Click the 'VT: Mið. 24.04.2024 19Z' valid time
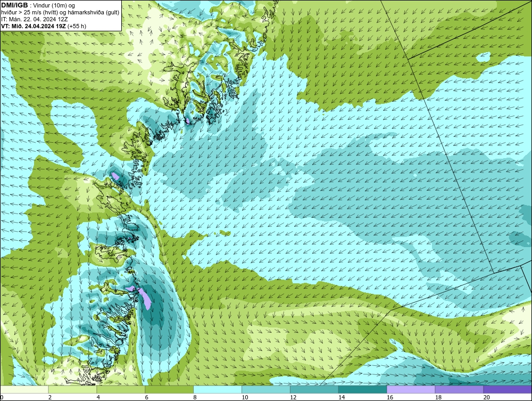Screen dimensions: 532x401 coord(34,26)
